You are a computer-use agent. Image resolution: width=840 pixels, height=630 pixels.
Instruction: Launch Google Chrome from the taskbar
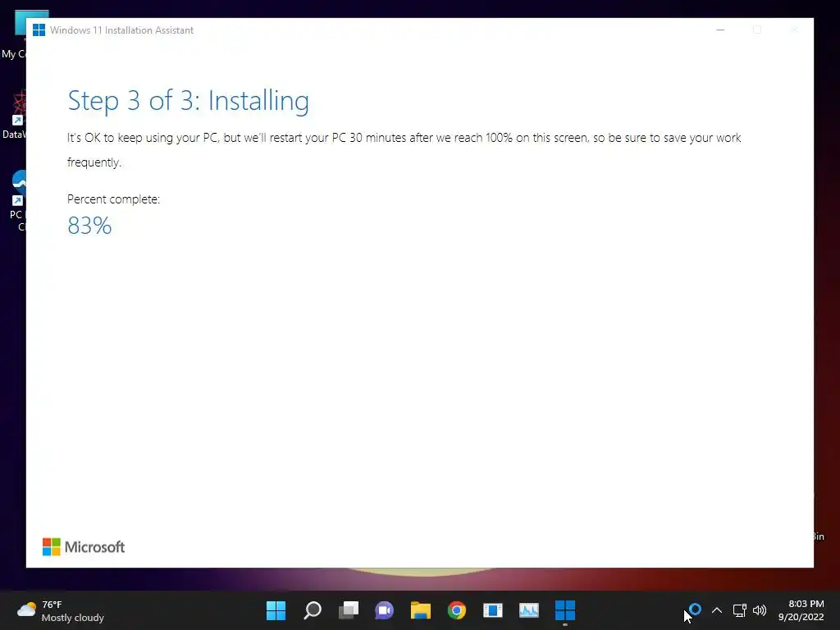pyautogui.click(x=456, y=610)
